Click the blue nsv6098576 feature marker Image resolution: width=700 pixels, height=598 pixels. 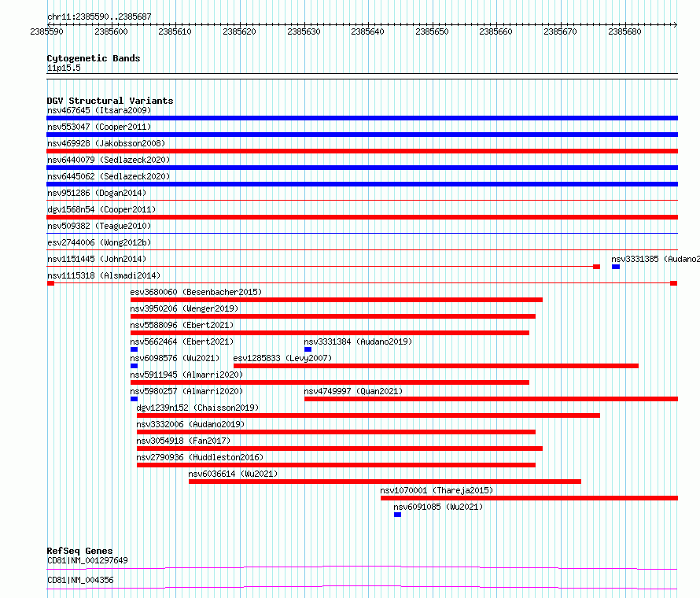134,366
